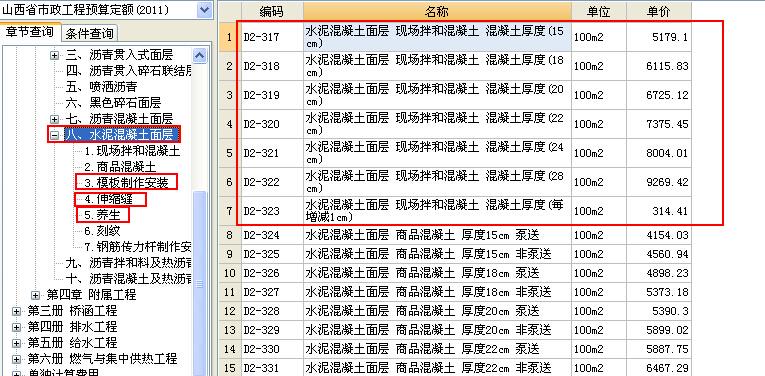765x376 pixels.
Task: Click price cell 4154.03
Action: (659, 236)
